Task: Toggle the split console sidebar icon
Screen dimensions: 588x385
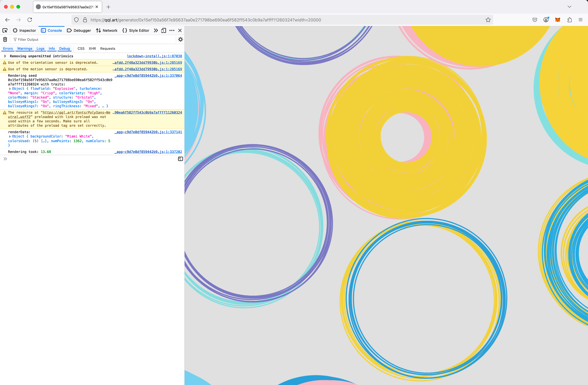Action: tap(181, 159)
